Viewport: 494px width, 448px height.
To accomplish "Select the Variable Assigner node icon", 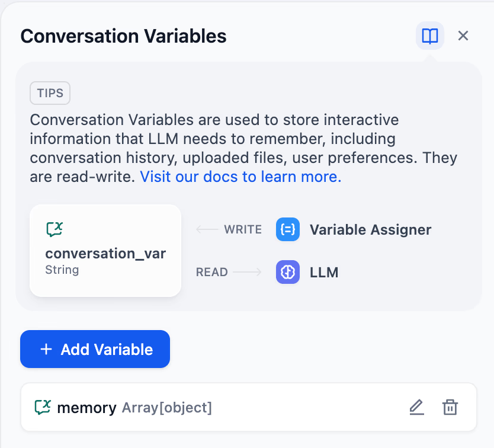I will point(288,230).
